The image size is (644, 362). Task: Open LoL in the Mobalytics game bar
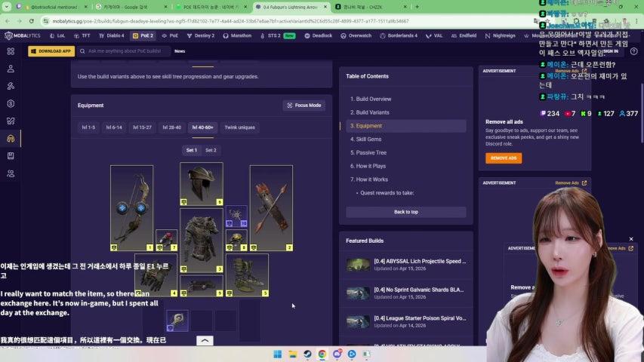(57, 35)
